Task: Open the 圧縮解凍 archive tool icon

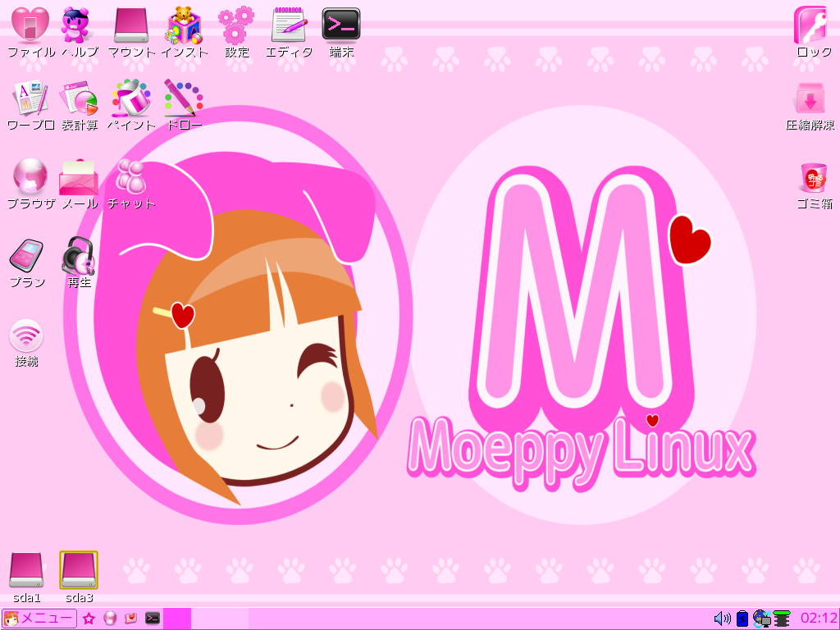Action: click(x=810, y=98)
